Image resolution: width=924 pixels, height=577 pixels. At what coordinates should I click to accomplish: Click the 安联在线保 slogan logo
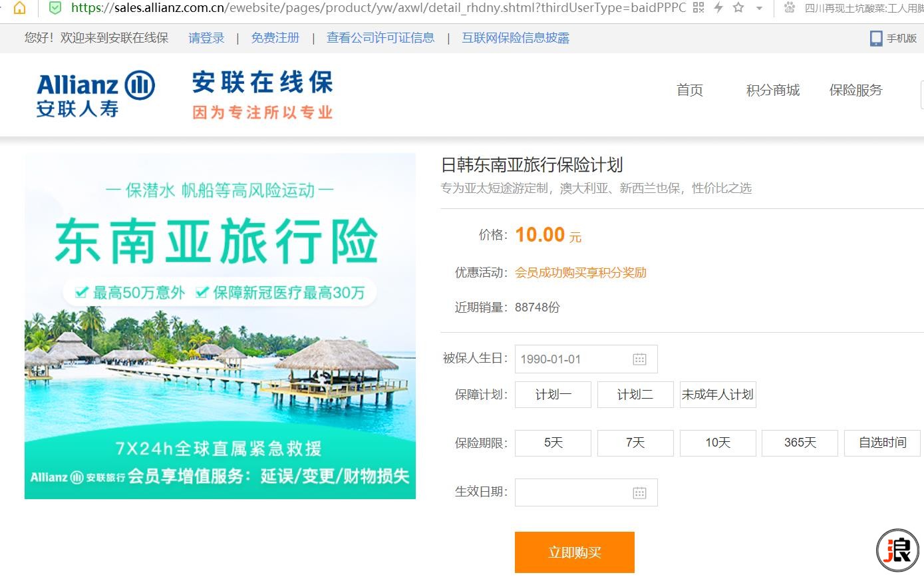263,95
